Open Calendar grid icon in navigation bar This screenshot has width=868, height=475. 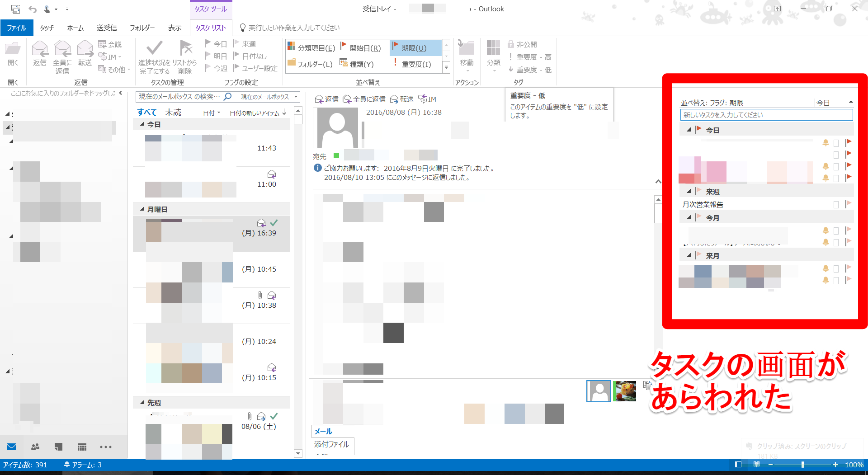[82, 447]
